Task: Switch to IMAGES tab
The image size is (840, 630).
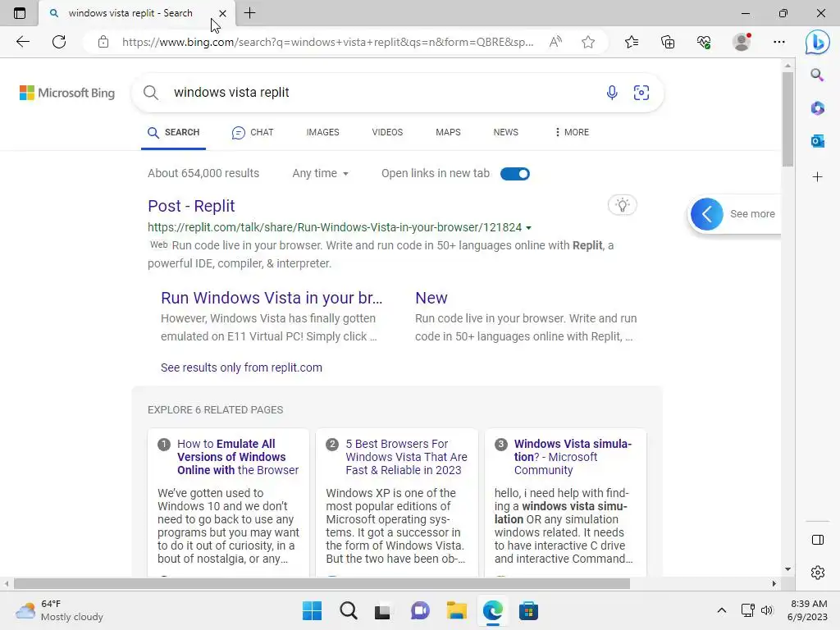Action: (x=322, y=132)
